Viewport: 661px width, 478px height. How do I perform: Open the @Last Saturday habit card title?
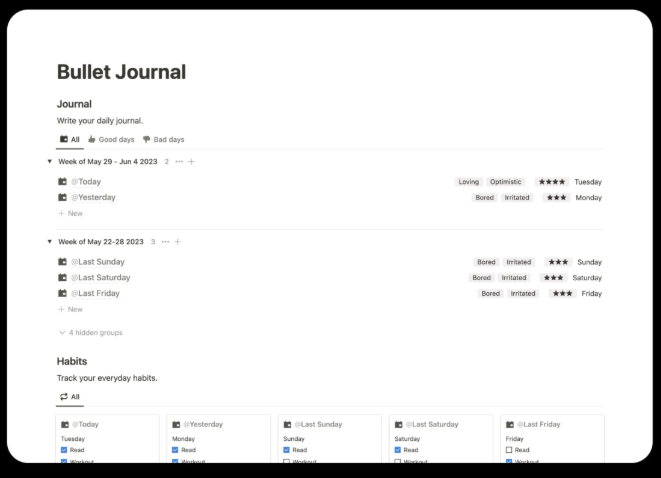(x=432, y=424)
